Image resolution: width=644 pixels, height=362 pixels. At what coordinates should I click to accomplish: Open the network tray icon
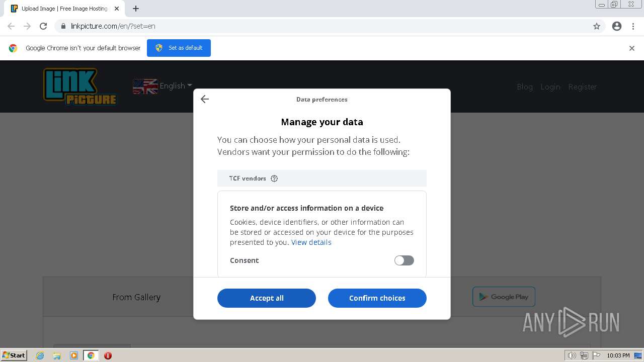584,355
